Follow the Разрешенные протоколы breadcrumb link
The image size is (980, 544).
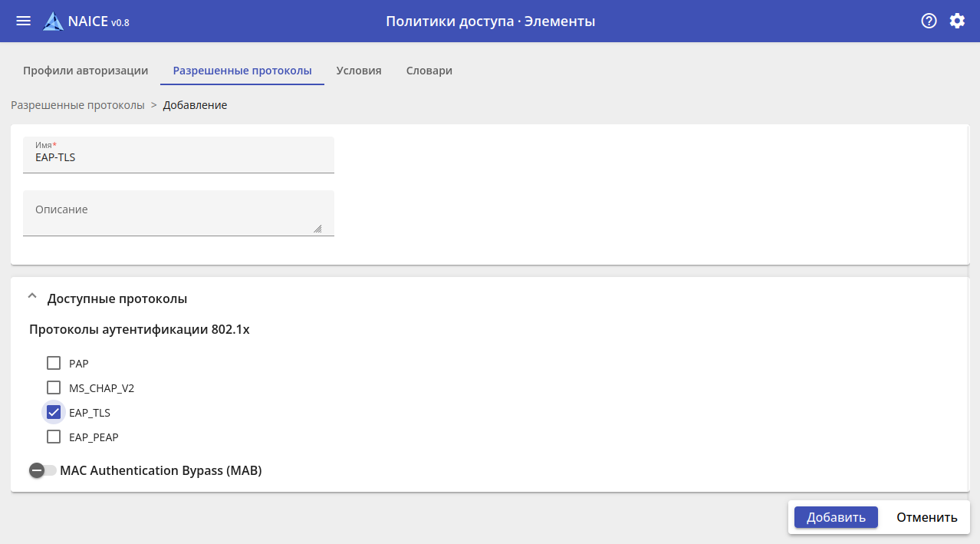click(77, 105)
